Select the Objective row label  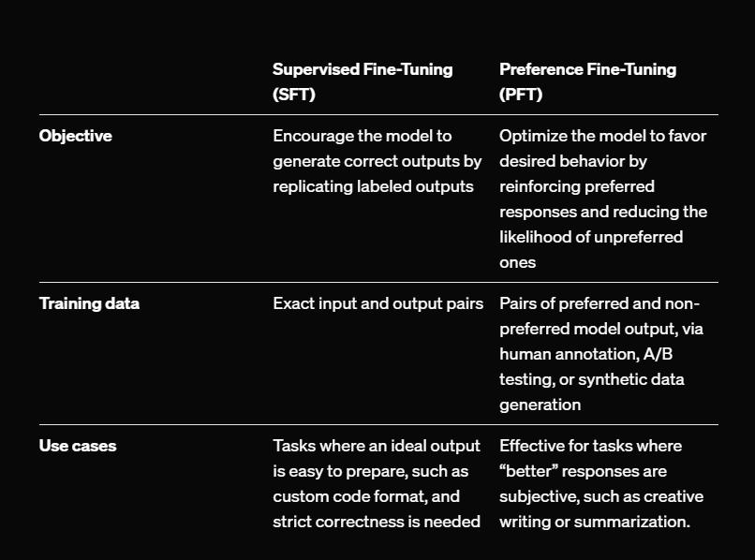click(x=75, y=136)
